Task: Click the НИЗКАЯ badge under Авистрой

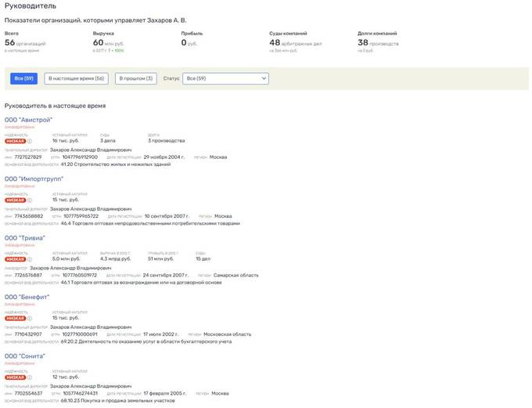Action: tap(16, 141)
